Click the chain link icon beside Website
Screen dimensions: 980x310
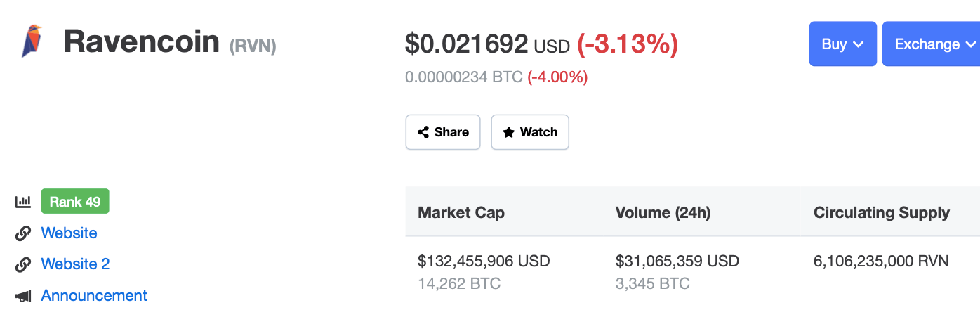coord(23,233)
